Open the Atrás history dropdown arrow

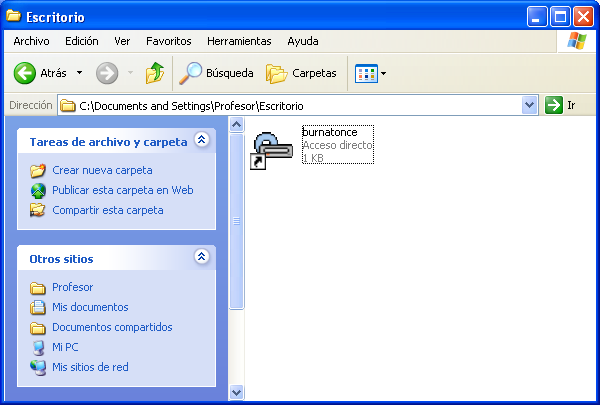(x=79, y=73)
